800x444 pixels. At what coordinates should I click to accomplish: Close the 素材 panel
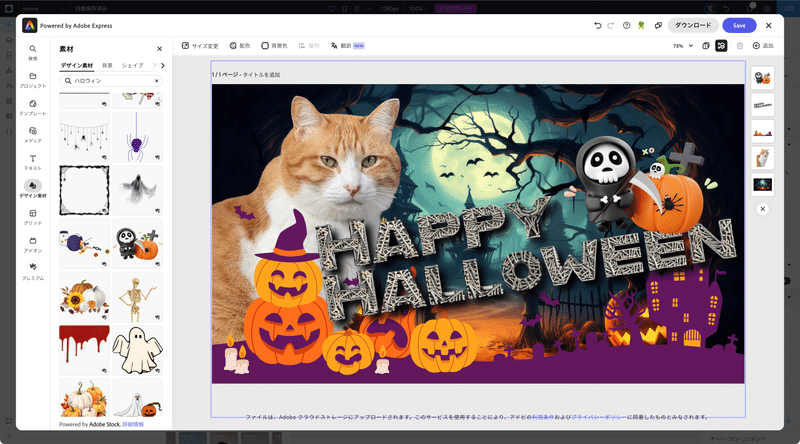pos(159,49)
